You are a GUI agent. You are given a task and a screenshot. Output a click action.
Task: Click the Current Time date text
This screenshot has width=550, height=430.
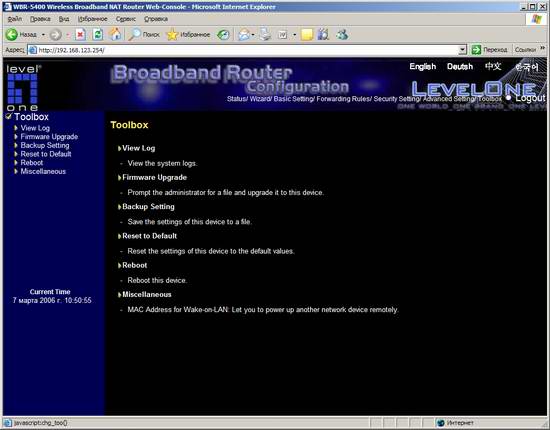click(x=52, y=301)
